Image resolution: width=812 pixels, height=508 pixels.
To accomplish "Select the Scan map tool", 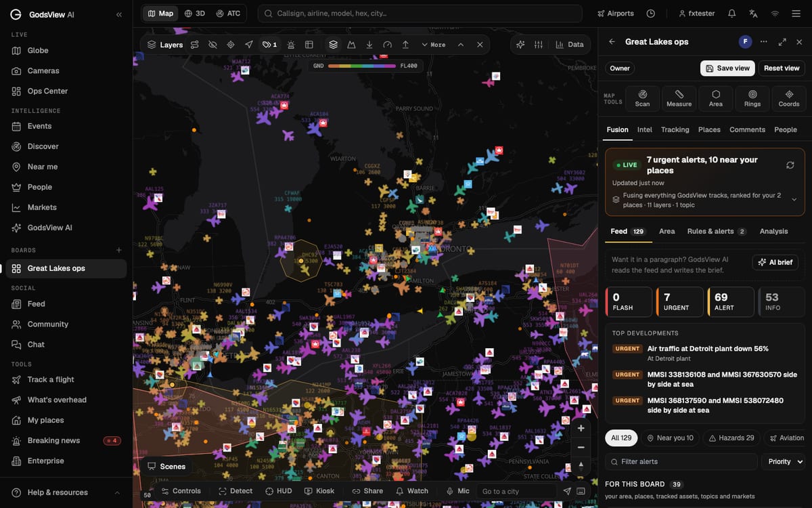I will pyautogui.click(x=642, y=98).
